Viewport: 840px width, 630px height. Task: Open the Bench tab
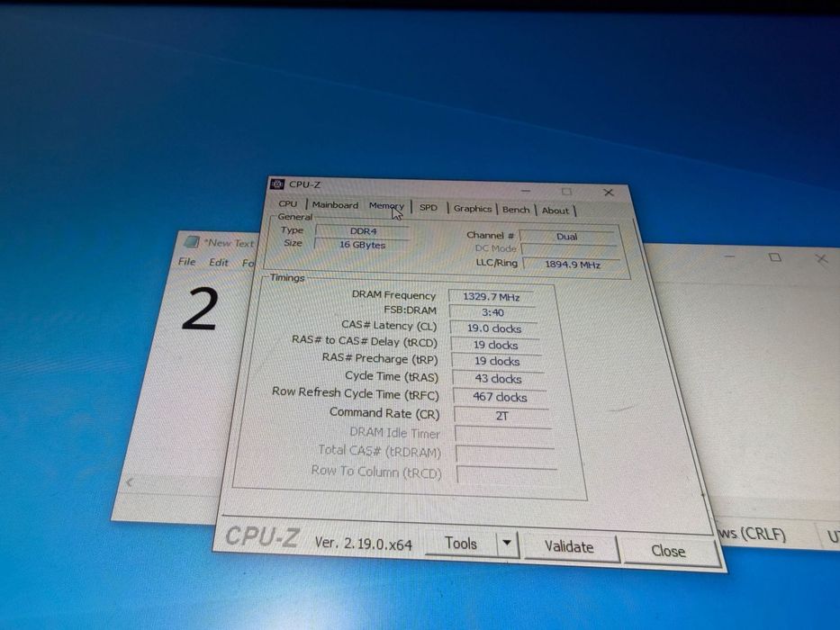(516, 210)
